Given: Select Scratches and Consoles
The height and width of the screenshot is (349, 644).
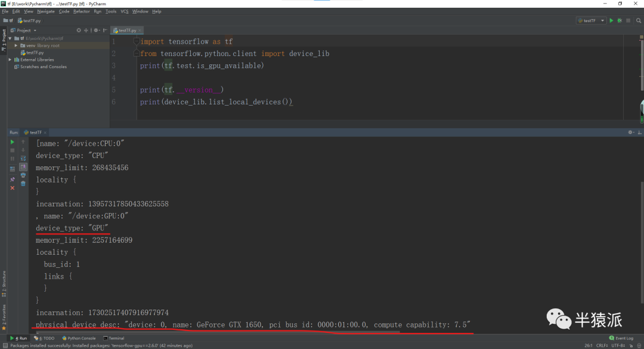Looking at the screenshot, I should pyautogui.click(x=41, y=67).
